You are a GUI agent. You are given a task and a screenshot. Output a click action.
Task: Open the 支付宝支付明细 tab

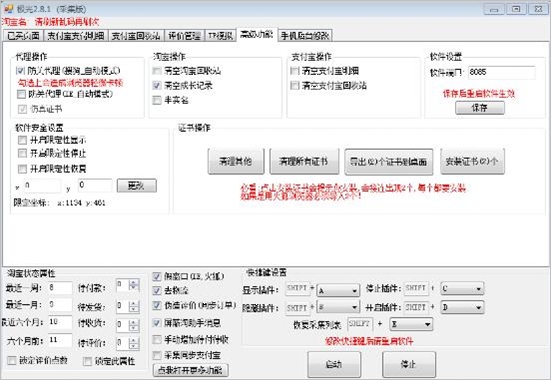76,36
